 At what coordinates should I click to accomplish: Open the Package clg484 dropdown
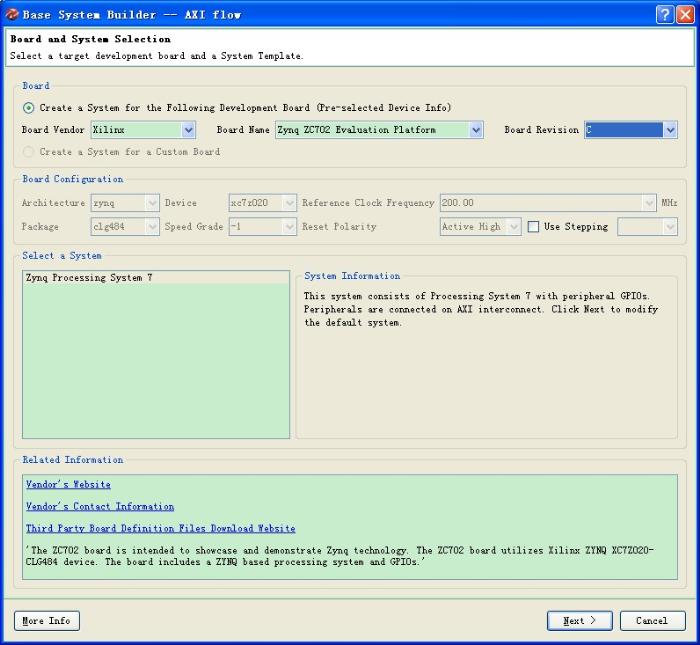[x=152, y=227]
